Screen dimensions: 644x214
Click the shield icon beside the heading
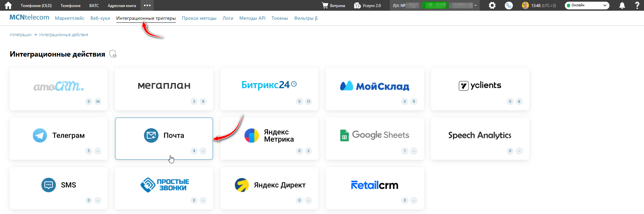113,54
